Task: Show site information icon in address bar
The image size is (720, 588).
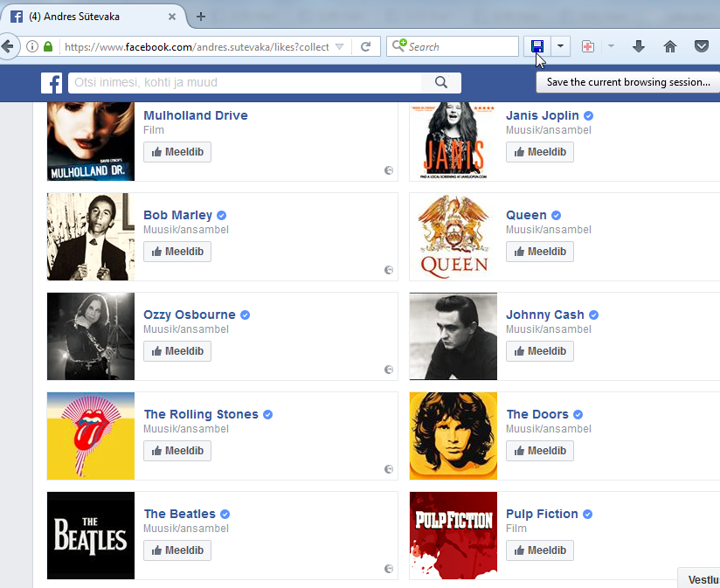Action: click(32, 47)
